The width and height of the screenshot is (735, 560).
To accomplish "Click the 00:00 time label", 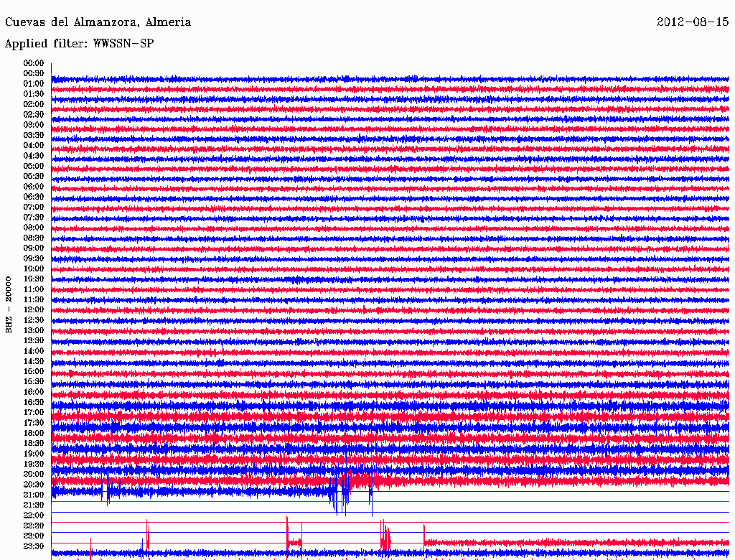I will coord(34,63).
